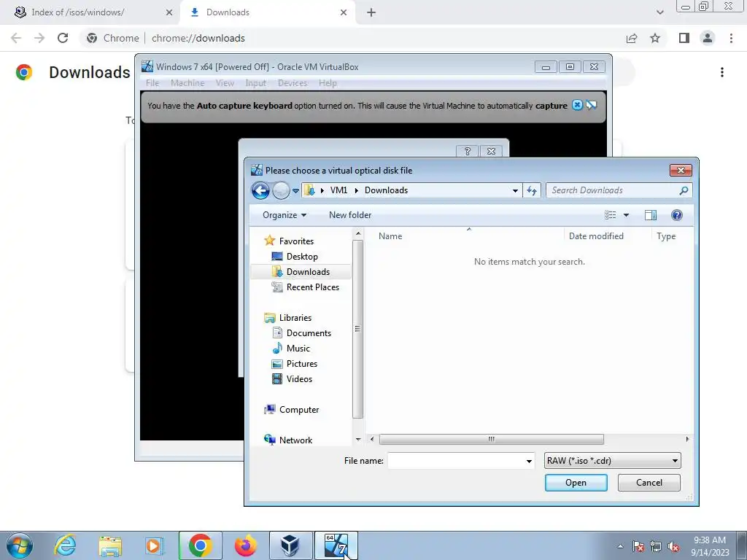Click the change view icon

point(611,215)
